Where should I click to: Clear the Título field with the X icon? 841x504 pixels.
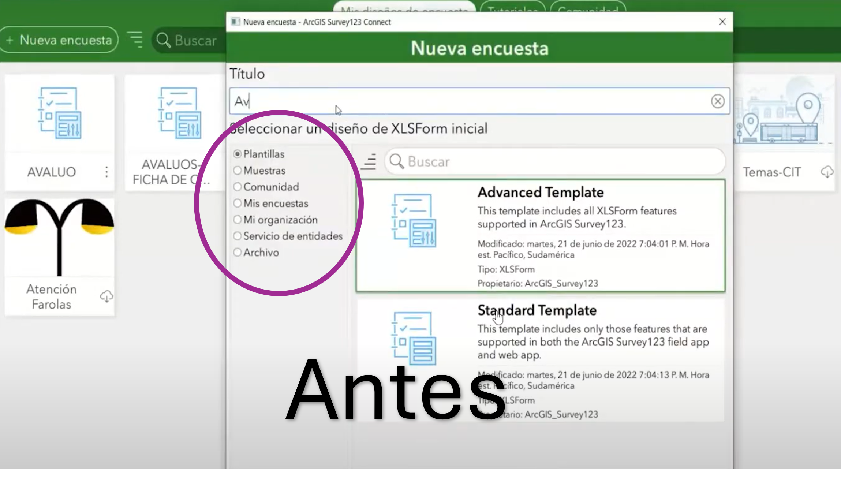click(718, 101)
